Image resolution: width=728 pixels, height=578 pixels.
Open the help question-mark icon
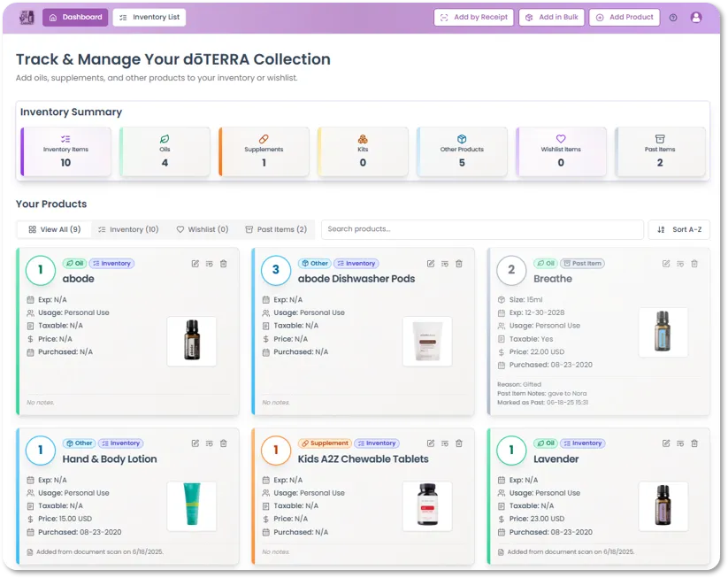(673, 18)
